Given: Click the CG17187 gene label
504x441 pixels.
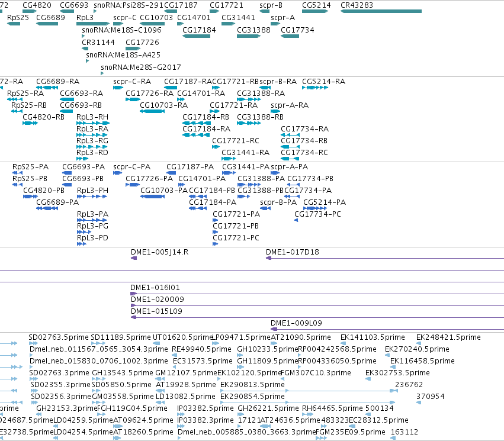Looking at the screenshot, I should (181, 5).
